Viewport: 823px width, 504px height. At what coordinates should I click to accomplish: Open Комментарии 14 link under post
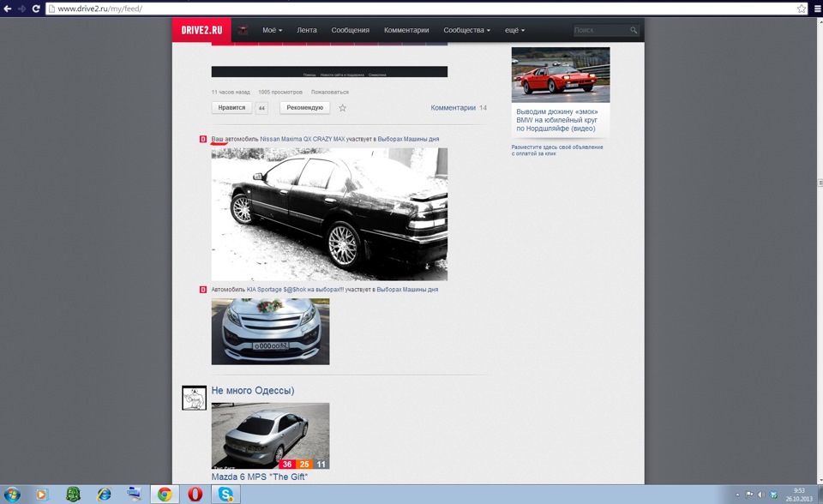click(459, 108)
